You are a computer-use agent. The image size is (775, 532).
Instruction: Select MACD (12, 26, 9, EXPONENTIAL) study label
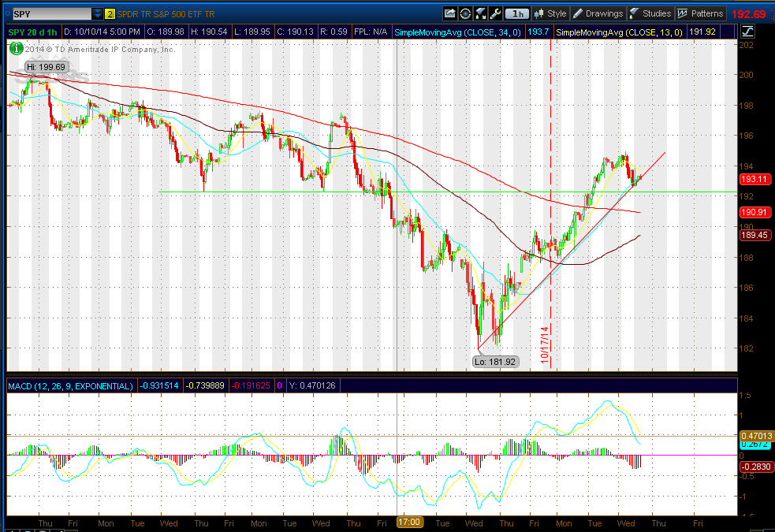coord(70,385)
